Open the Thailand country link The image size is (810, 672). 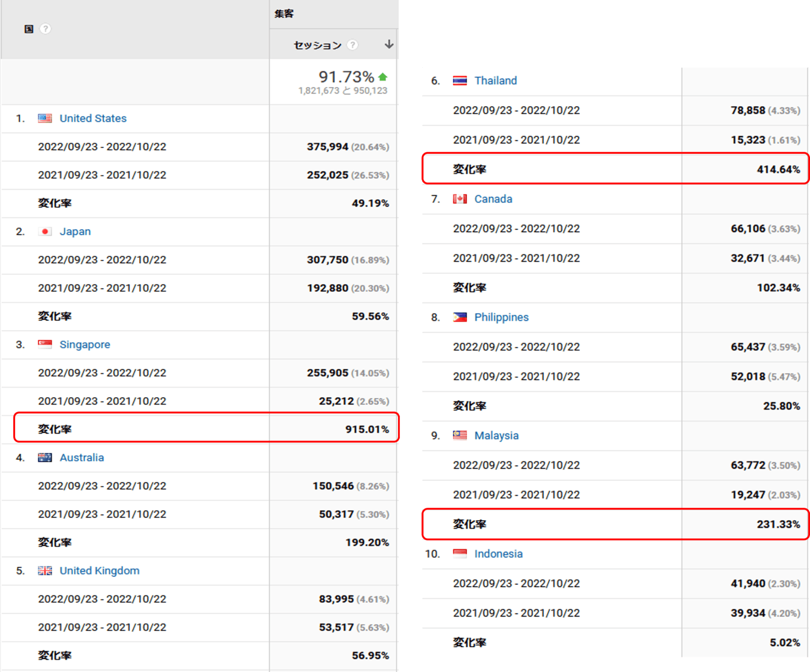click(496, 80)
